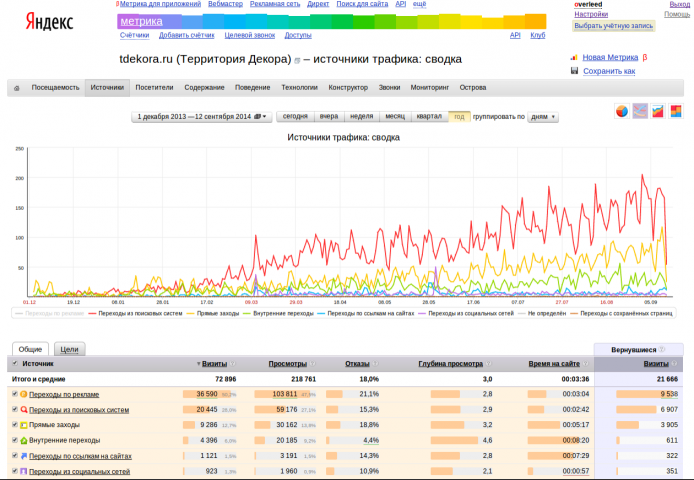The image size is (694, 480).
Task: Toggle Внутренние переходы green legend entry
Action: 278,314
